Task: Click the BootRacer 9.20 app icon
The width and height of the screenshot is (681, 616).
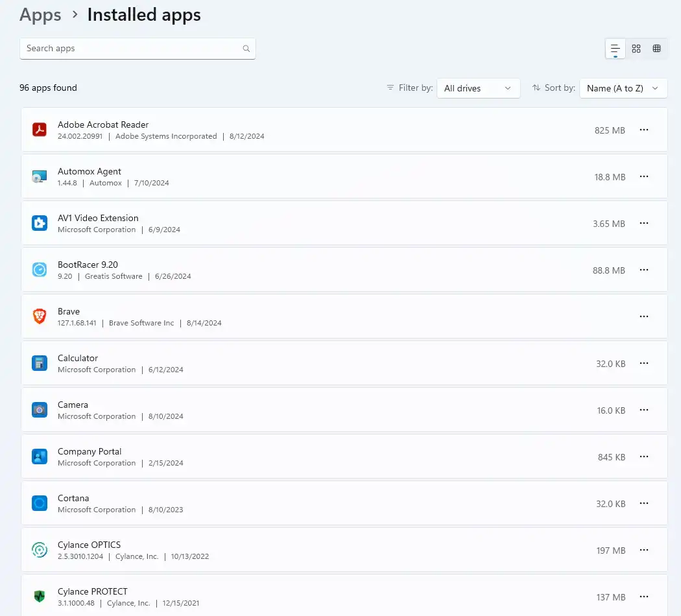Action: pos(40,270)
